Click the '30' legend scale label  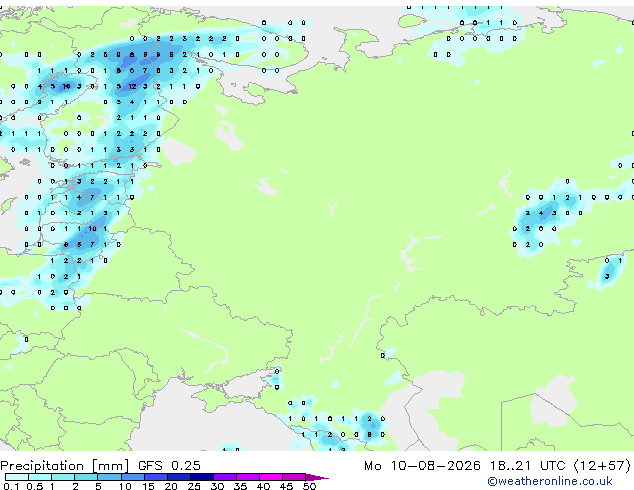click(217, 486)
